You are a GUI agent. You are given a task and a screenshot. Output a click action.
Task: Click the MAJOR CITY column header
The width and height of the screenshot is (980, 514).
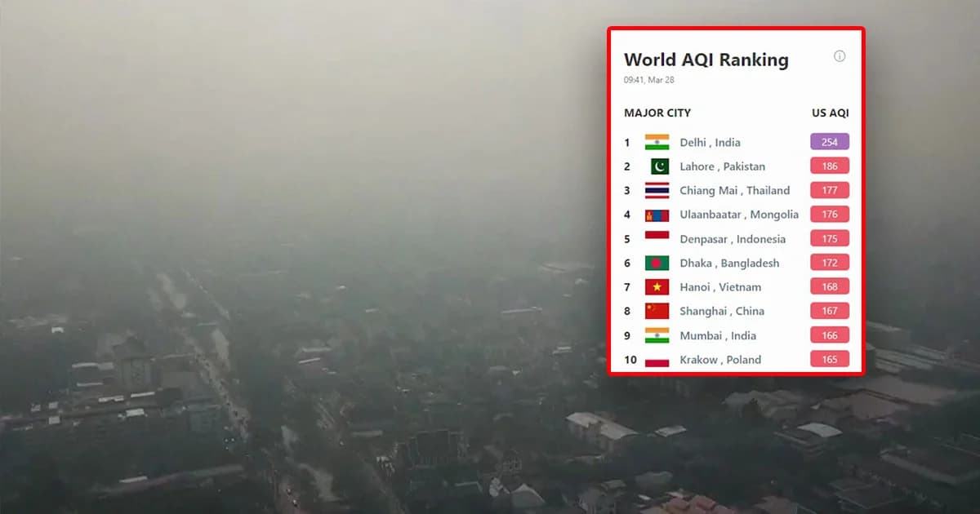coord(657,113)
